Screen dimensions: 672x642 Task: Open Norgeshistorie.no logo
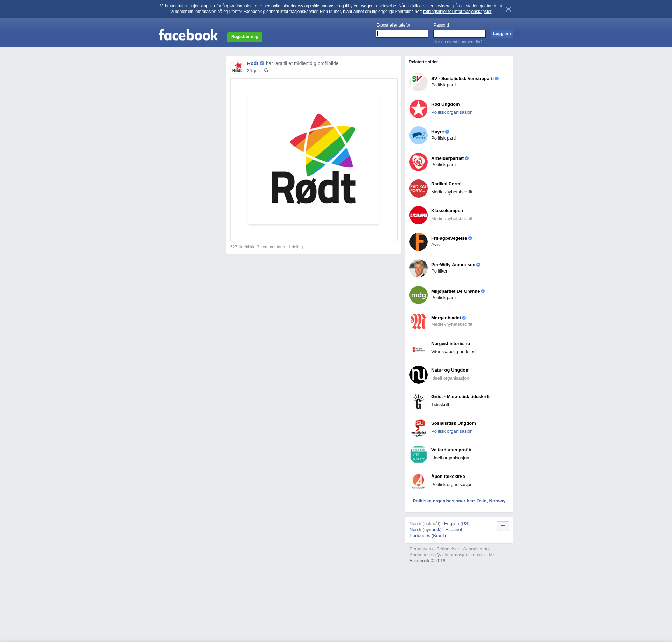419,348
